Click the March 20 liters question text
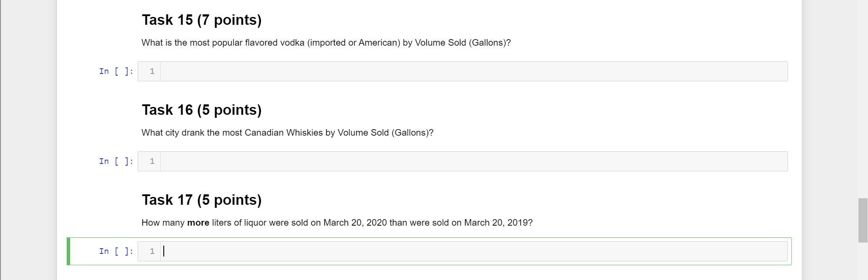Screen dimensions: 868x280 click(x=337, y=223)
